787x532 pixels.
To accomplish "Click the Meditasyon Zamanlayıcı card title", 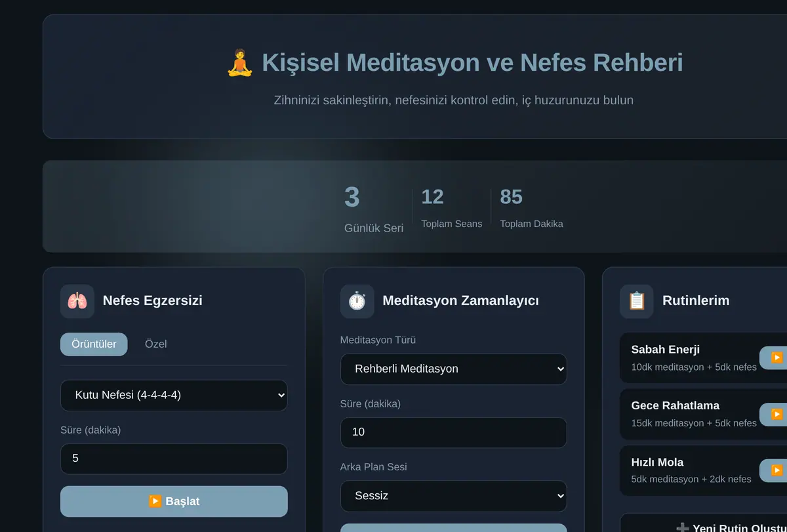I will (460, 301).
